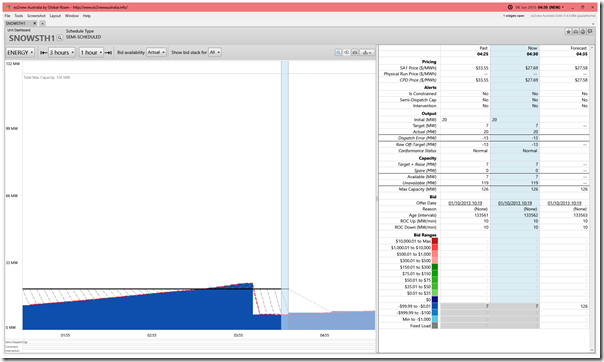
Task: Add a new tab with the plus button
Action: [x=42, y=23]
